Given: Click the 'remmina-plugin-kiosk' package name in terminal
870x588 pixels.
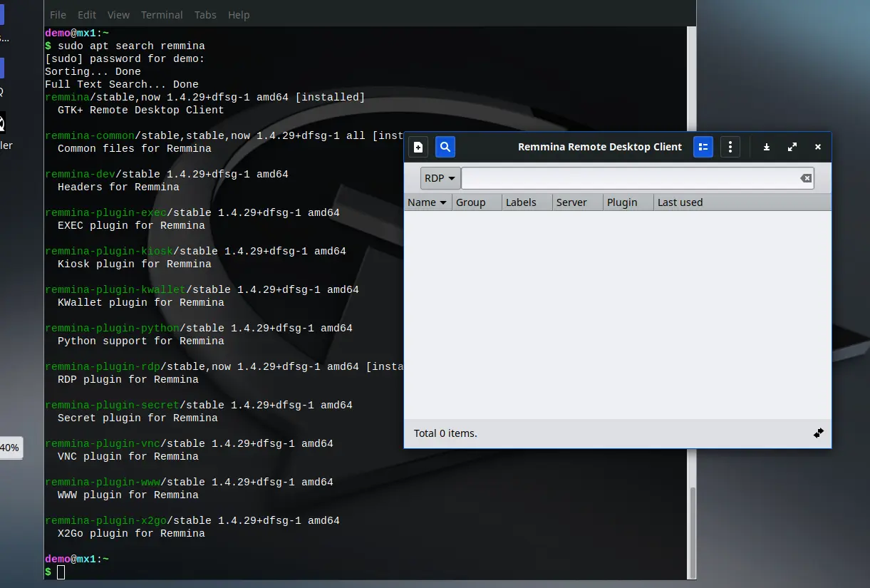Looking at the screenshot, I should pos(109,251).
